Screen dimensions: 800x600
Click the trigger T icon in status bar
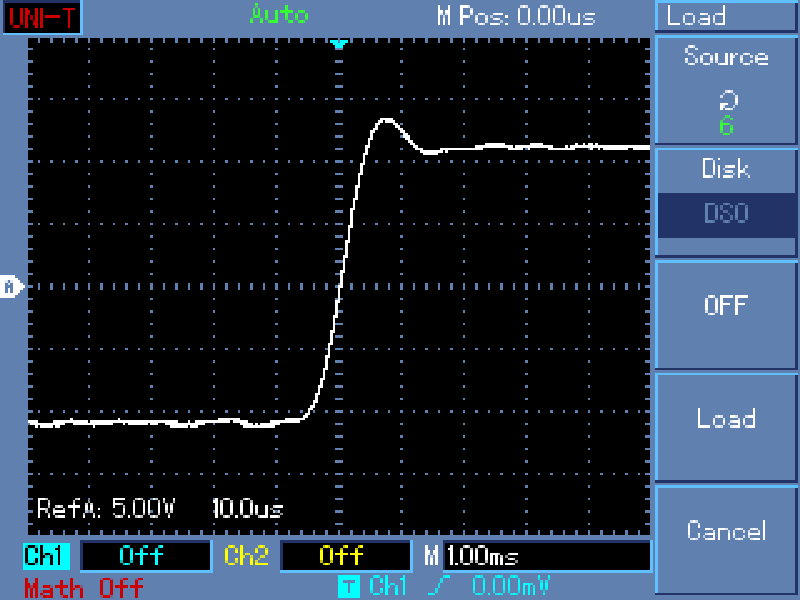tap(349, 586)
